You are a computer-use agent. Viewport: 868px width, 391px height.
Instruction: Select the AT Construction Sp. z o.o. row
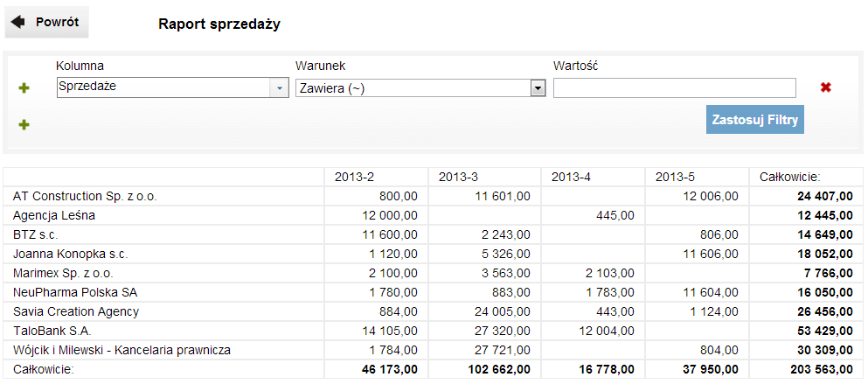click(x=85, y=196)
